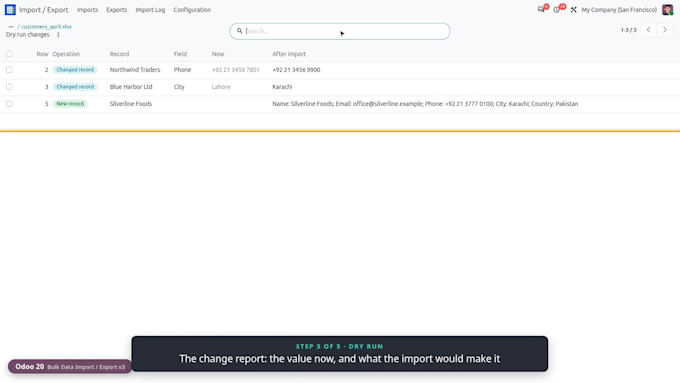The image size is (680, 383).
Task: Click the search magnifier icon
Action: tap(239, 31)
